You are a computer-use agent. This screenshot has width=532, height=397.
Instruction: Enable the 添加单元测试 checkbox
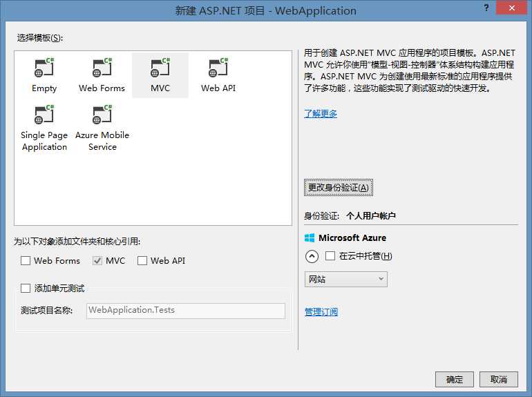(26, 288)
